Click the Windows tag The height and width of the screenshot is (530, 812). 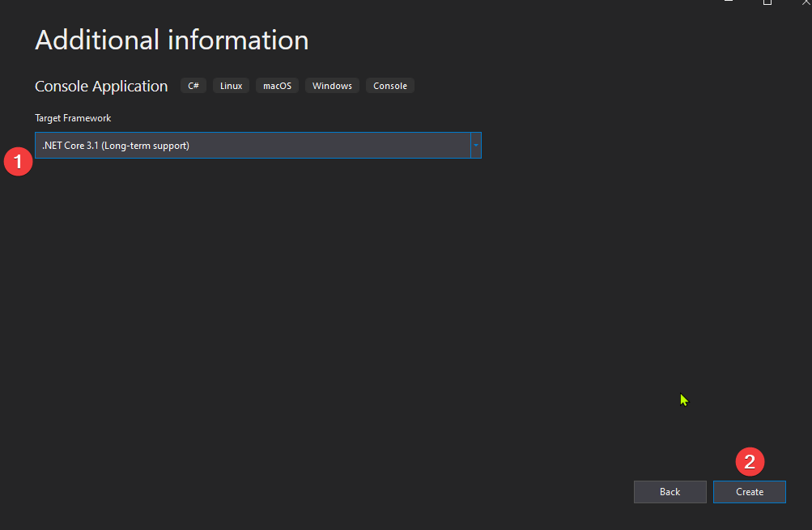(x=332, y=86)
